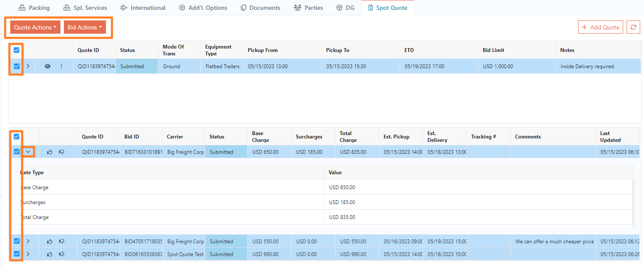Open the Spl. Services tab
Viewport: 644px width, 268px height.
[x=85, y=8]
